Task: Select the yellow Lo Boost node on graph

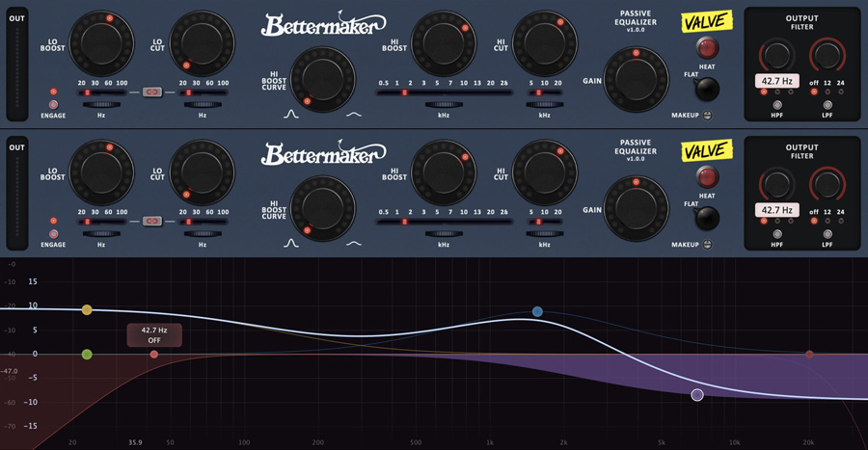Action: tap(87, 310)
